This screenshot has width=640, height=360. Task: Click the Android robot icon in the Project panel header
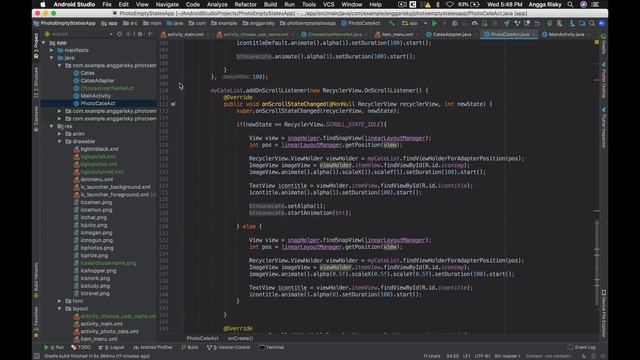[x=47, y=34]
